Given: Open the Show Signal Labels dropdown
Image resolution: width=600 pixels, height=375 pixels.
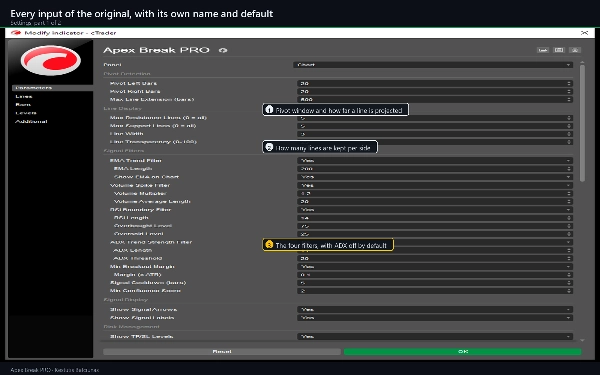Looking at the screenshot, I should 435,318.
